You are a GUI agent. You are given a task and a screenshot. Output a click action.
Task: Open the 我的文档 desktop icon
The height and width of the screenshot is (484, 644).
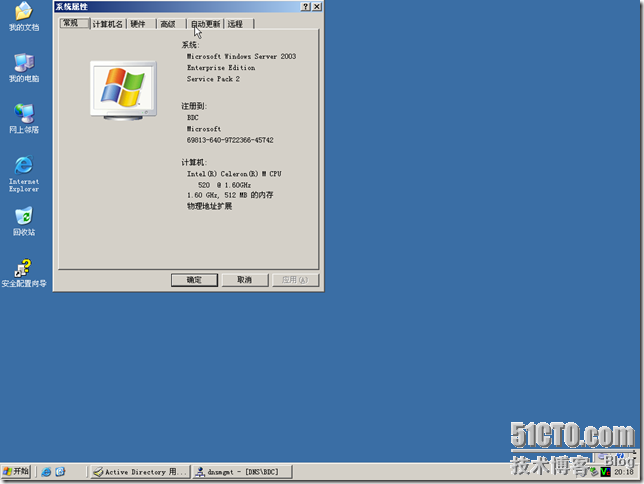click(24, 16)
